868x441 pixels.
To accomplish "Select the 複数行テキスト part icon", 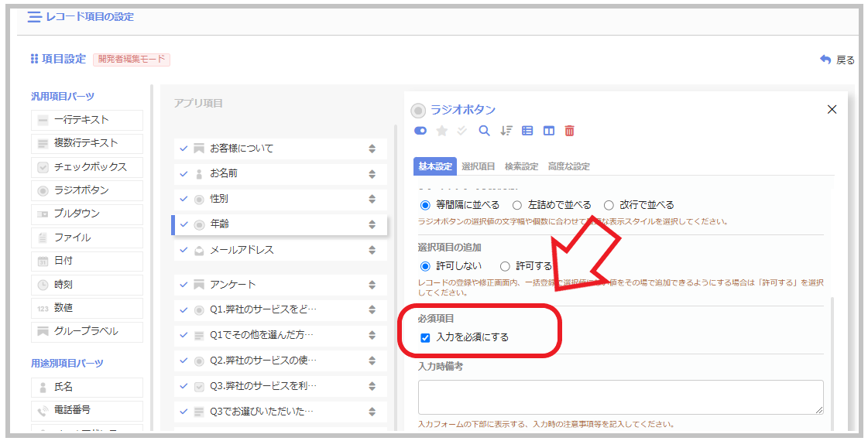I will click(43, 143).
